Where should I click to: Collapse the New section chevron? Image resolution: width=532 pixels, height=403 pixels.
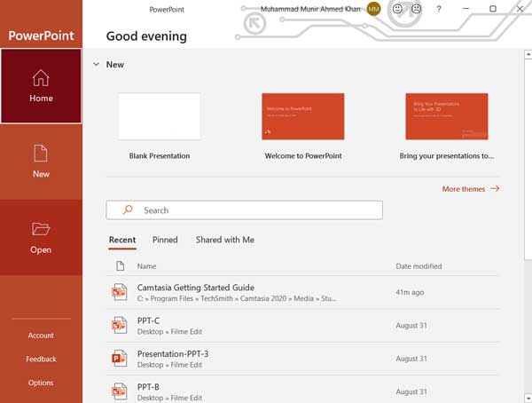coord(97,64)
